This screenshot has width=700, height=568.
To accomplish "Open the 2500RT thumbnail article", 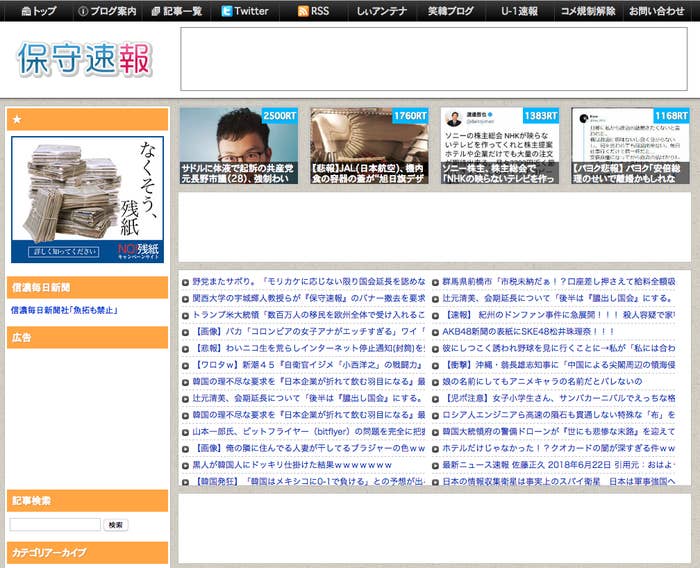I will pos(239,146).
